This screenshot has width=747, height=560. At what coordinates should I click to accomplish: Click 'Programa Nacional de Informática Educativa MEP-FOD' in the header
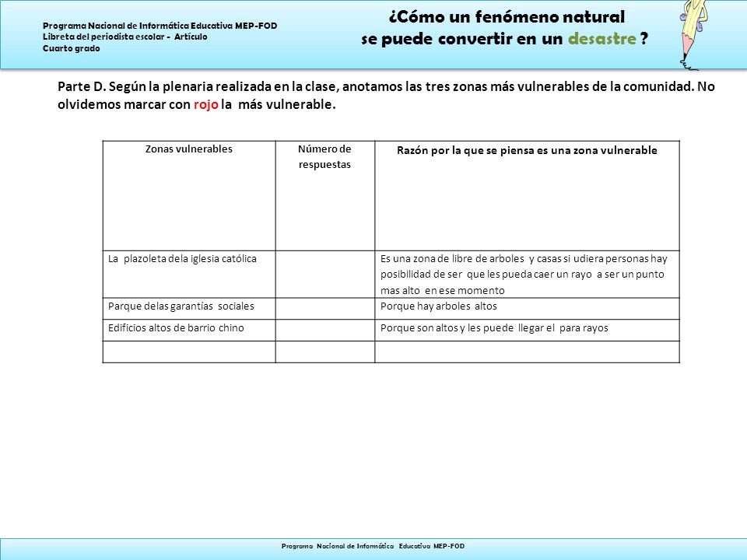pos(160,26)
